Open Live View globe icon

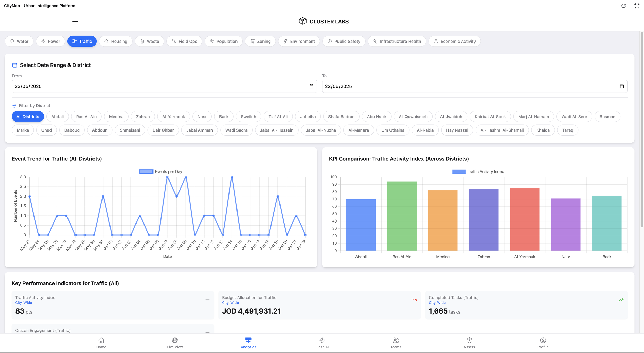coord(175,340)
